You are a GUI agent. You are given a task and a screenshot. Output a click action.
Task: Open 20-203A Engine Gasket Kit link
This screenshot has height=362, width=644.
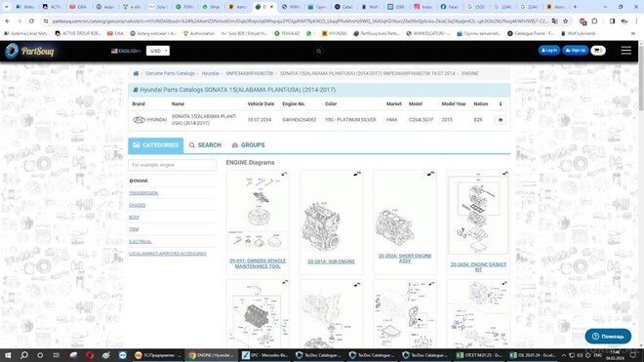tap(478, 267)
